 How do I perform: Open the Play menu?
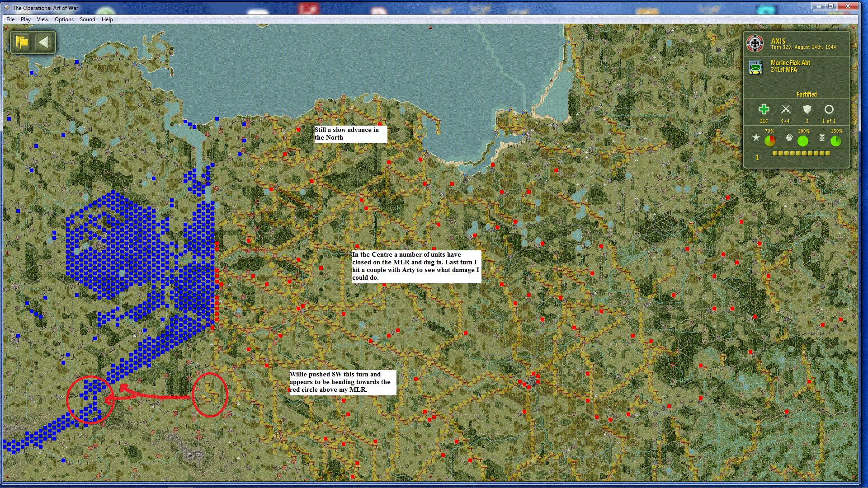click(26, 19)
